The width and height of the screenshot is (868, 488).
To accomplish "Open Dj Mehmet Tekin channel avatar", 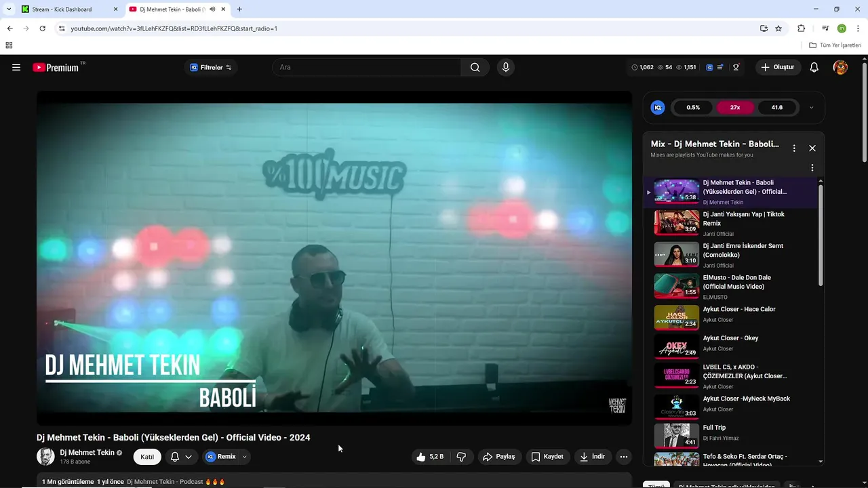I will (x=45, y=456).
